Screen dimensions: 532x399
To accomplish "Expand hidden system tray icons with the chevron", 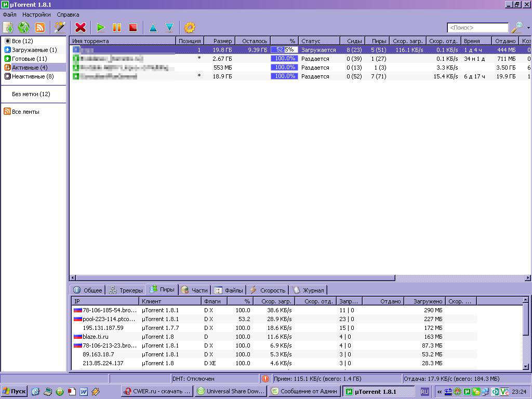I will pyautogui.click(x=440, y=392).
